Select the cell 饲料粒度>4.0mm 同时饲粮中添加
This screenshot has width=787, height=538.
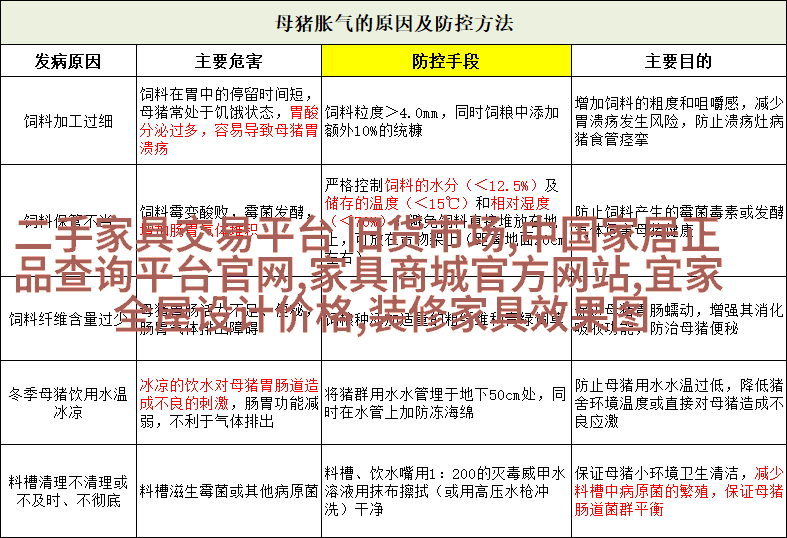[x=446, y=121]
